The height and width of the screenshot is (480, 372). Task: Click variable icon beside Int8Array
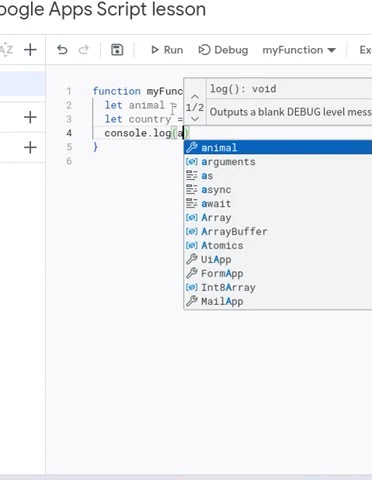pyautogui.click(x=192, y=287)
